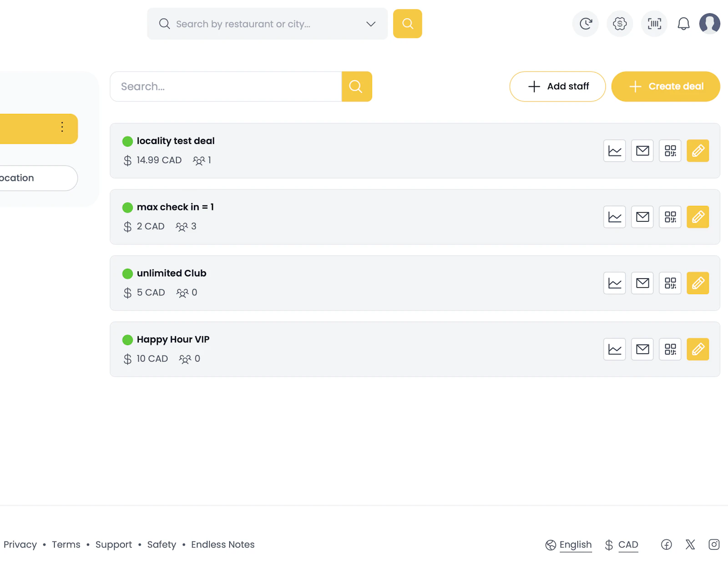
Task: Click the yellow restaurant search button
Action: tap(408, 24)
